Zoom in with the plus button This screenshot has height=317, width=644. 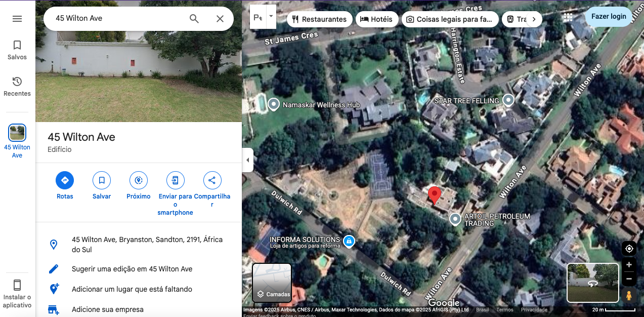click(629, 265)
